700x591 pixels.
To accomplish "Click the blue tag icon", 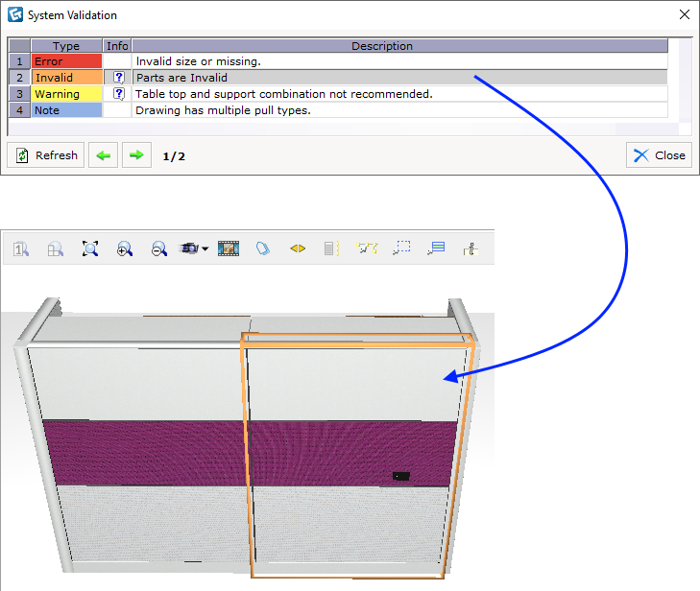I will click(263, 248).
